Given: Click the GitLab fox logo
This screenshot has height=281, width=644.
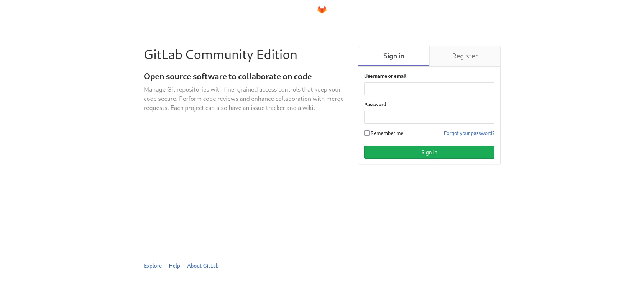Looking at the screenshot, I should pos(322,9).
